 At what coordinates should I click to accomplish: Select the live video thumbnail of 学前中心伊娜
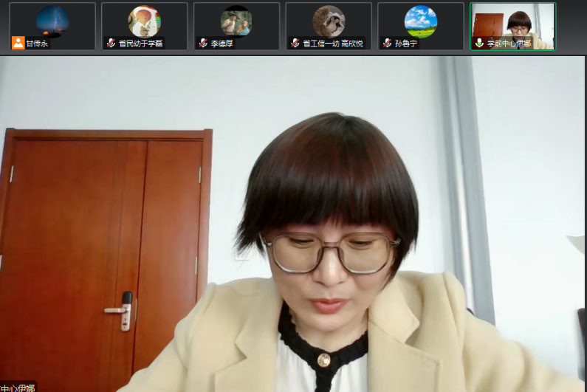[x=513, y=27]
